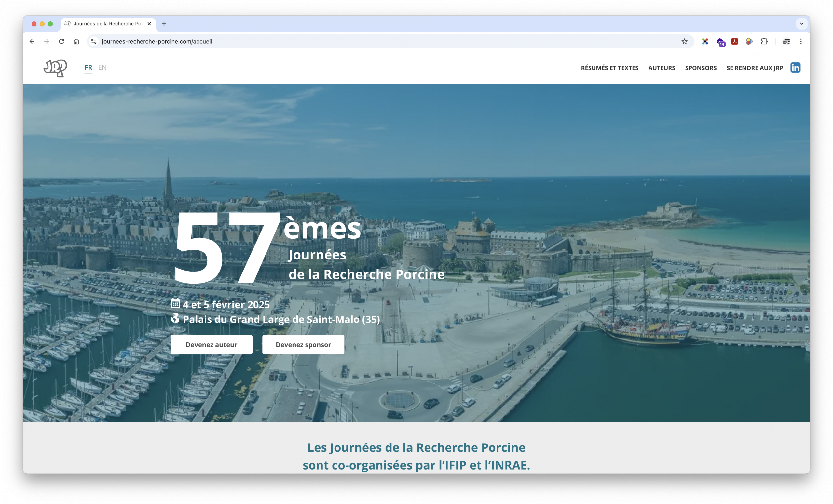Go to browser home page

pos(76,42)
